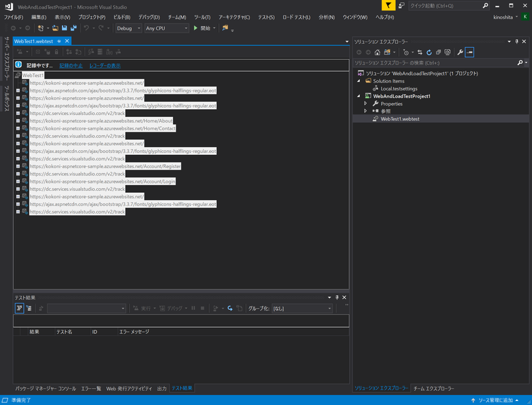
Task: Click the Save All icon
Action: (x=73, y=28)
